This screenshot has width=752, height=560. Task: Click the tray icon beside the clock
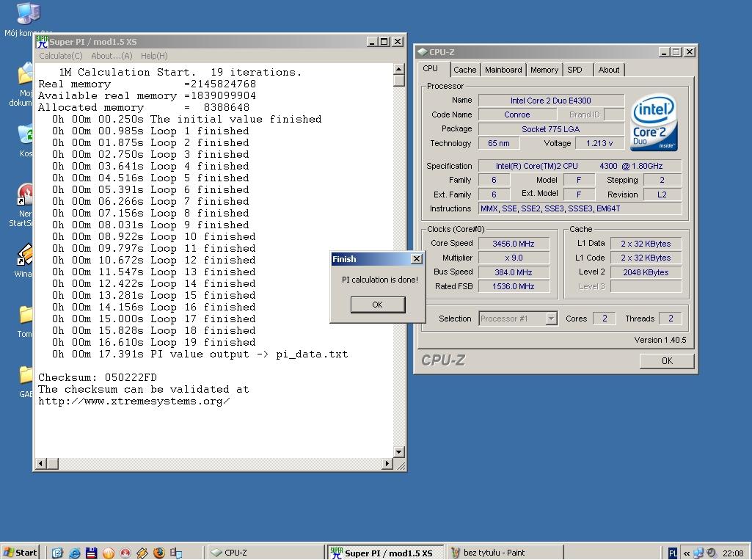pyautogui.click(x=711, y=553)
